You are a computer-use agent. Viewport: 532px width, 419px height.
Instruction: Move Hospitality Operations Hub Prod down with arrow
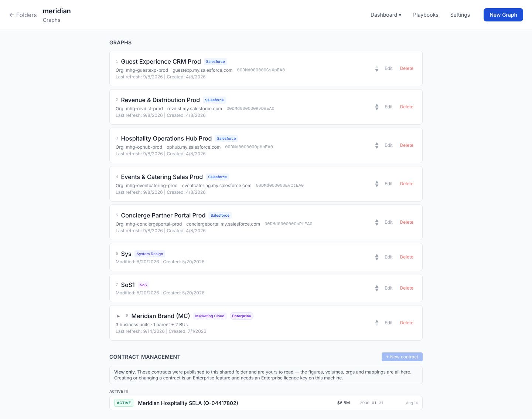click(377, 147)
